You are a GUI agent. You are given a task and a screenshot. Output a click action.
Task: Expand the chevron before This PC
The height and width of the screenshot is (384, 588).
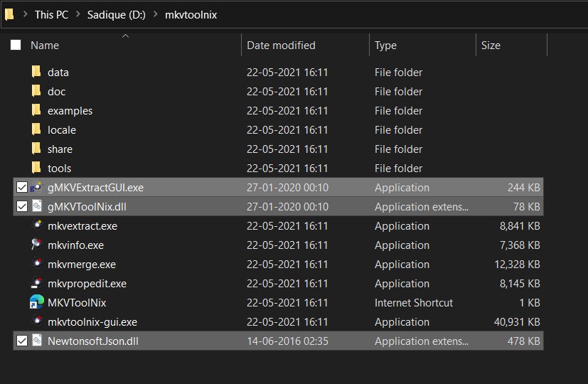[x=25, y=14]
